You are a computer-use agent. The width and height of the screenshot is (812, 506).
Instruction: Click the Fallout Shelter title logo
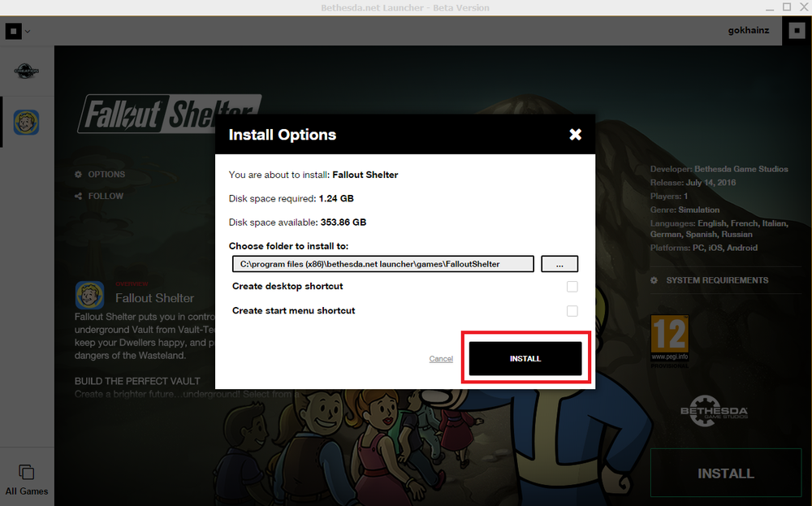170,114
